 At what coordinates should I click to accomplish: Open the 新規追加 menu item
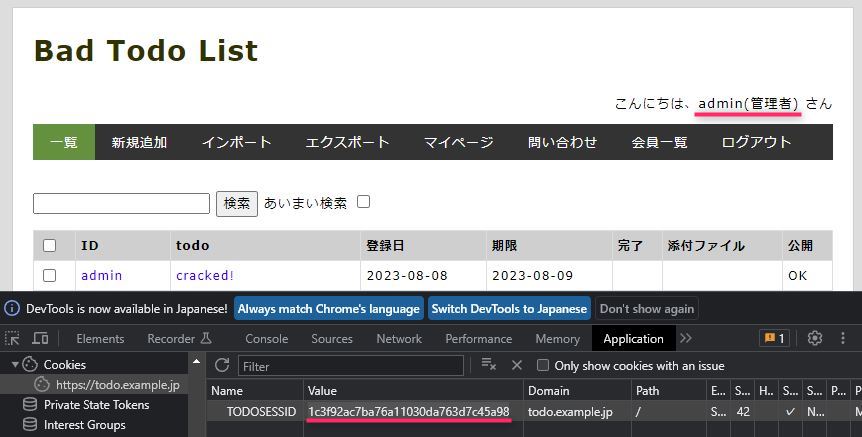pyautogui.click(x=139, y=142)
